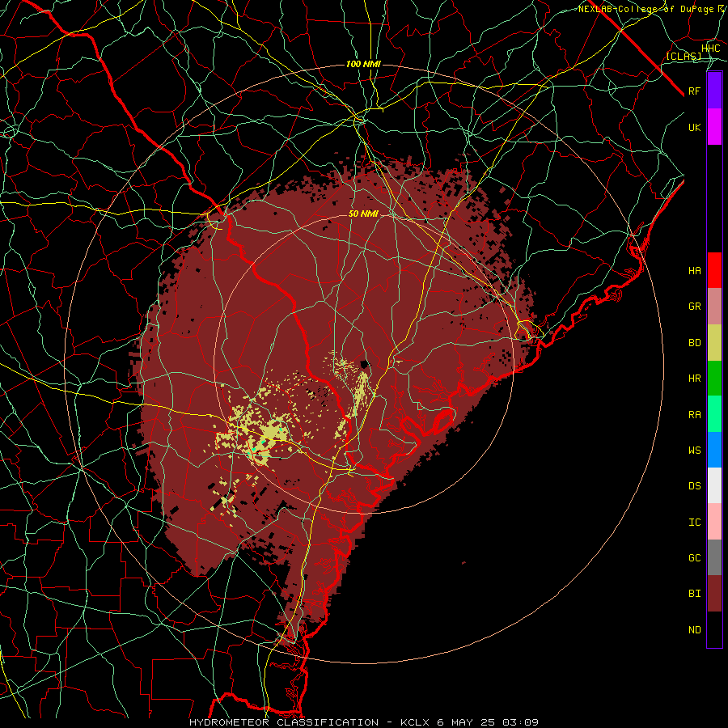Click the HA legend label
This screenshot has width=728, height=728.
694,270
